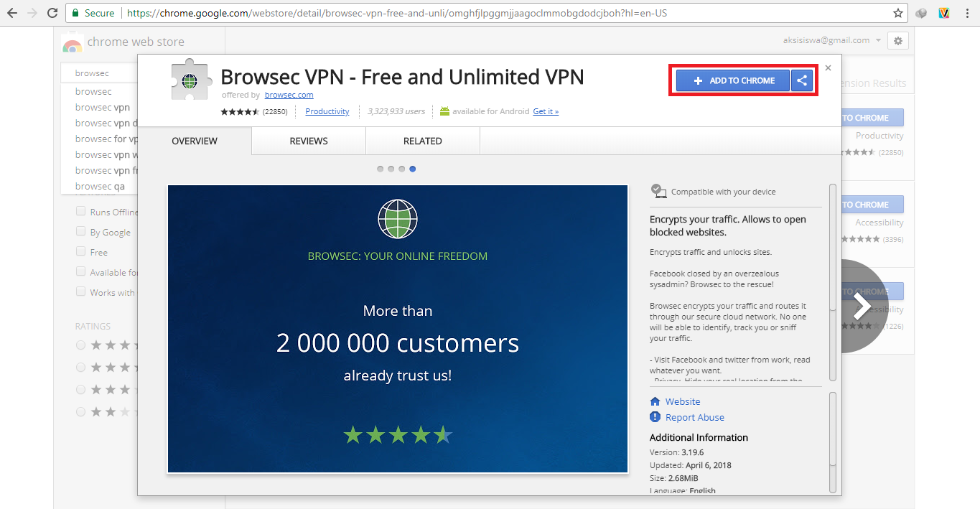Reload the page

click(52, 13)
